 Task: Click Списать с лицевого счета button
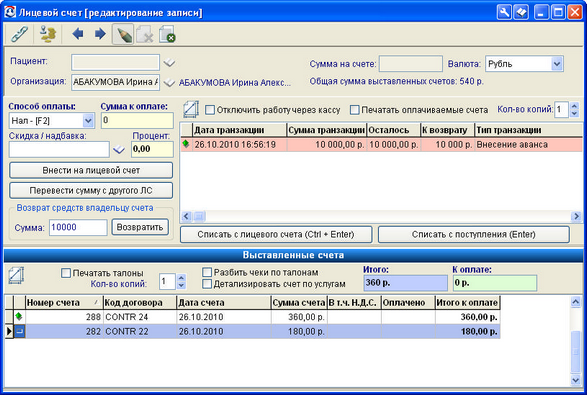(x=276, y=234)
